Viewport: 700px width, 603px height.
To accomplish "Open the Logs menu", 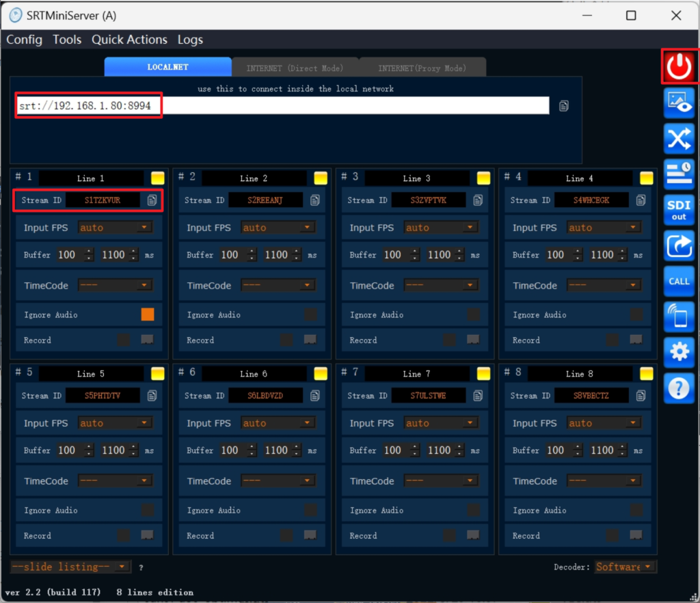I will (190, 40).
